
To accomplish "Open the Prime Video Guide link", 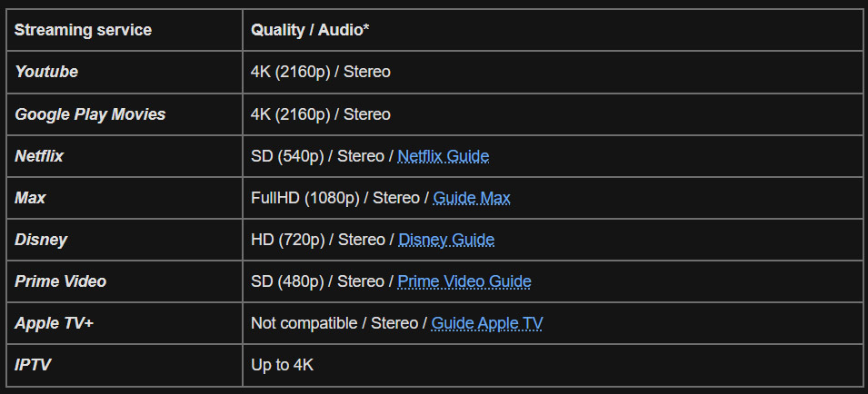I will (464, 281).
